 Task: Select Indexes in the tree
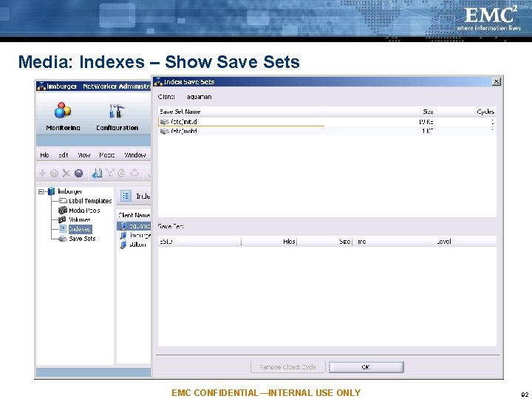point(80,229)
